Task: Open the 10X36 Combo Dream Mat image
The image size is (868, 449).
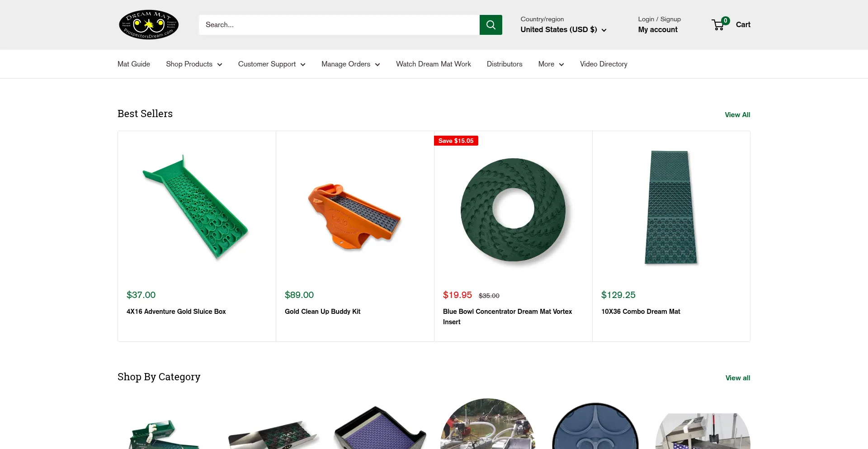Action: pos(671,208)
